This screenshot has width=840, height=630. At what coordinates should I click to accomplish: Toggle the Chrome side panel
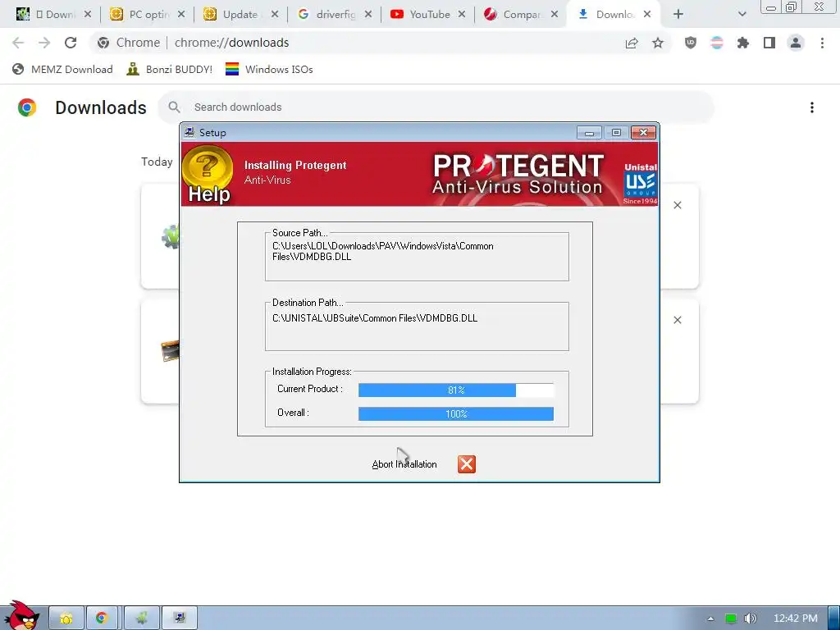(769, 43)
